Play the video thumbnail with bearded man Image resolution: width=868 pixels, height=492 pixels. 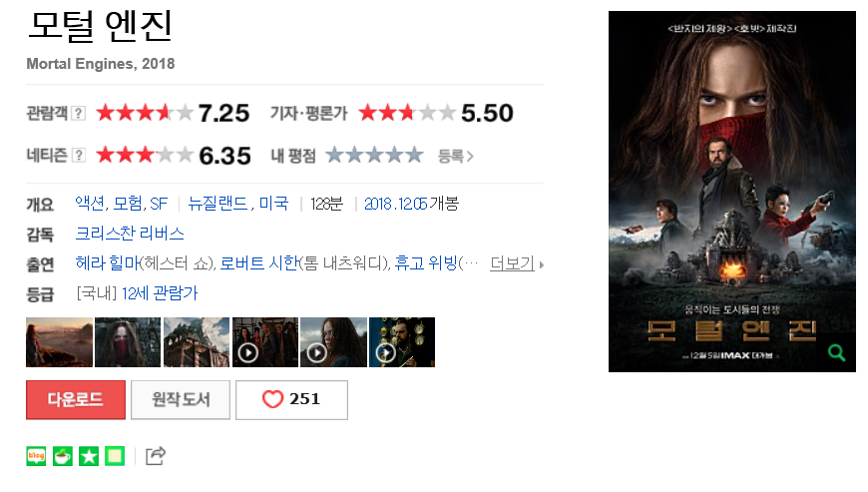tap(402, 342)
